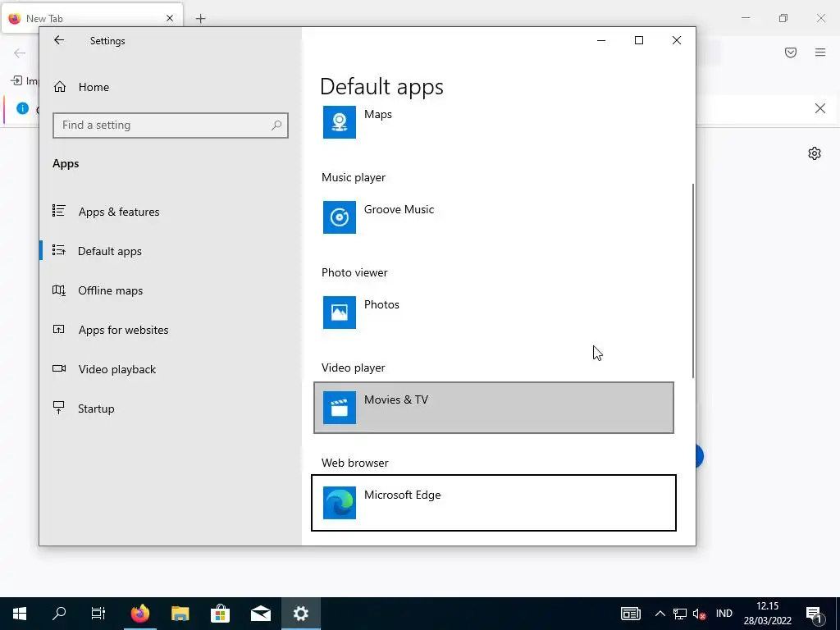The image size is (840, 630).
Task: Click the Maps app icon
Action: tap(339, 122)
